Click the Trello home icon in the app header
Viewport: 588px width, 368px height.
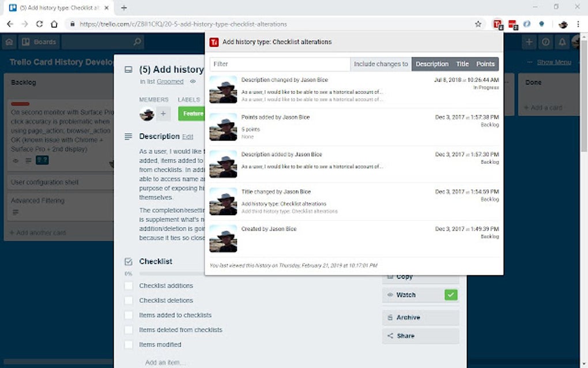(x=9, y=42)
